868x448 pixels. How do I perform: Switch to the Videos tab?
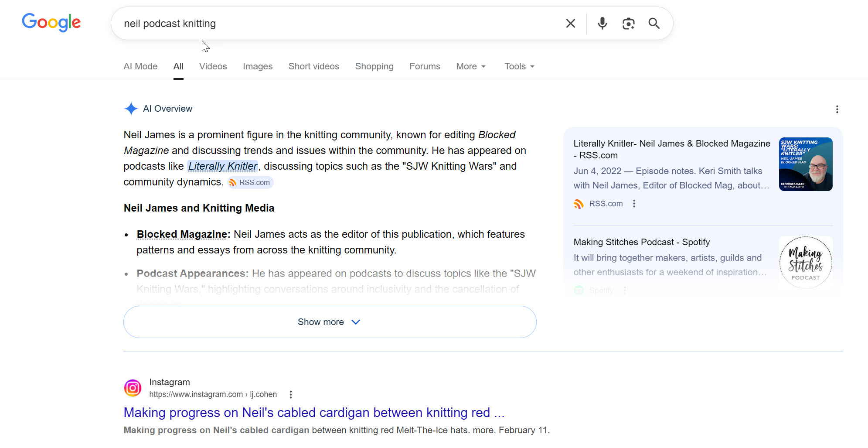(213, 66)
